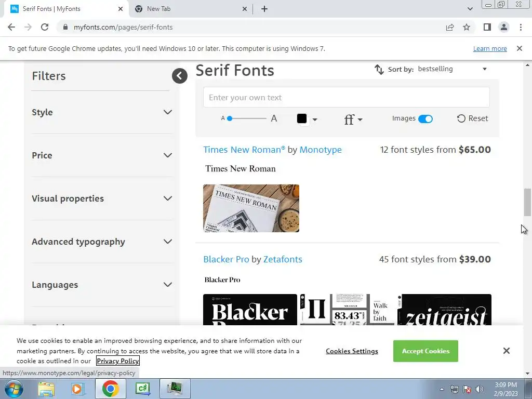Screen dimensions: 532x399
Task: Open a new tab with plus button
Action: pyautogui.click(x=264, y=9)
